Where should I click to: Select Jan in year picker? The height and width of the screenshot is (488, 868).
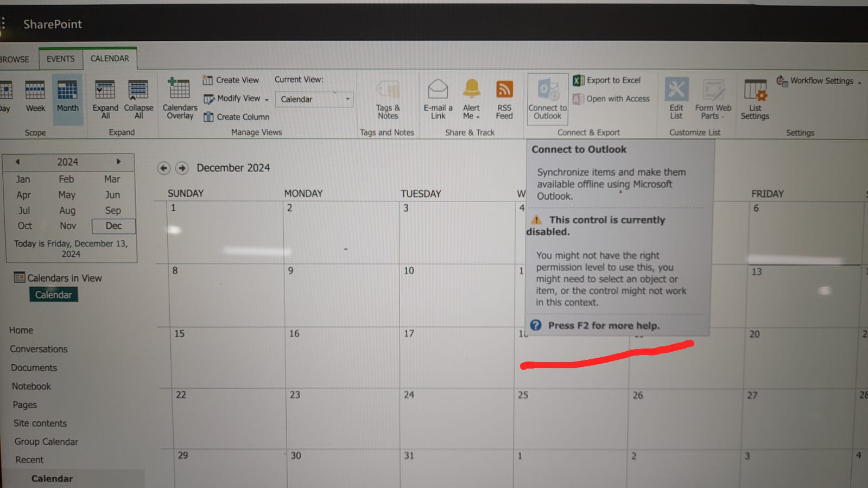23,179
